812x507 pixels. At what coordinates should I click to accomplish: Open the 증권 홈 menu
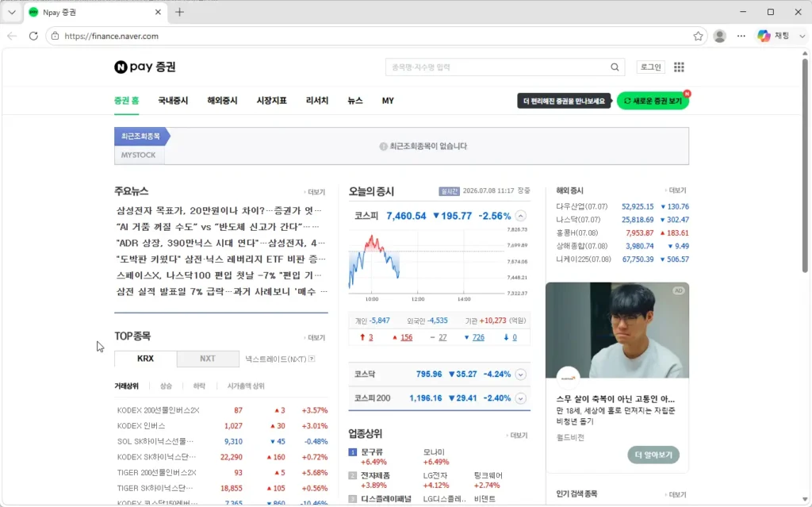(x=126, y=101)
